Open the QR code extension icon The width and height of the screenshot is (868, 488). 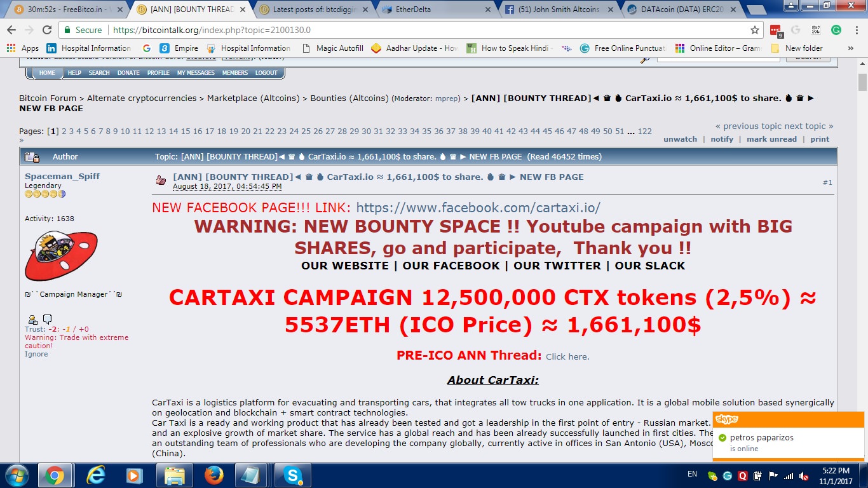click(816, 30)
